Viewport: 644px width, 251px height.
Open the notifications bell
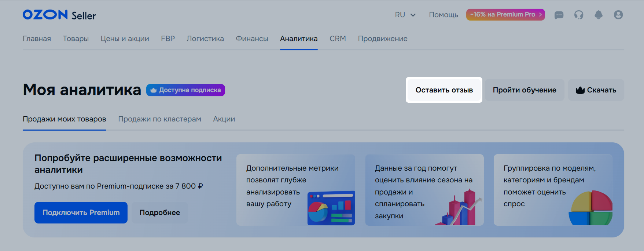[598, 15]
